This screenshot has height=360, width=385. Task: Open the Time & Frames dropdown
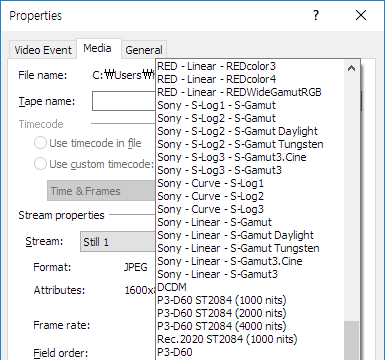[x=101, y=191]
